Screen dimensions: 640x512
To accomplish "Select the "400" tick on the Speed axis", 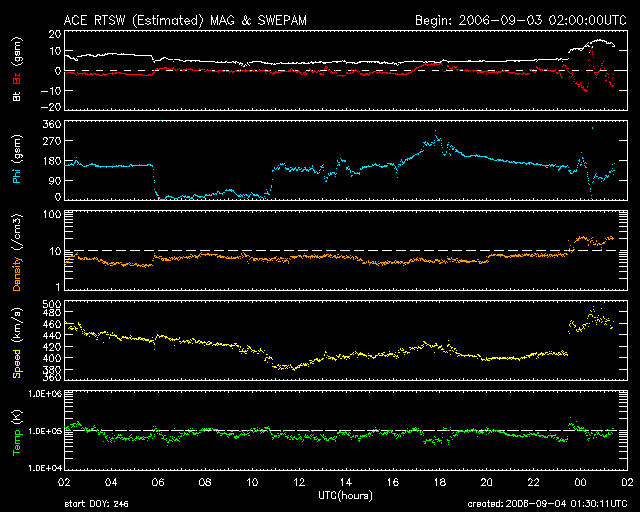I will 52,358.
